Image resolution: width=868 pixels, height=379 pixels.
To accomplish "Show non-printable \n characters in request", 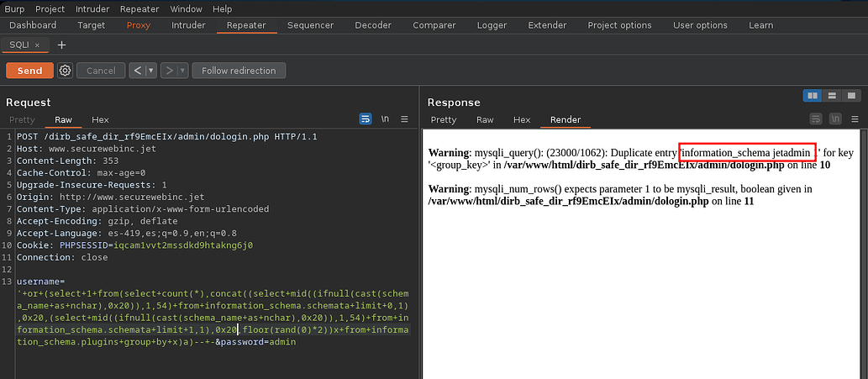I will pyautogui.click(x=385, y=119).
